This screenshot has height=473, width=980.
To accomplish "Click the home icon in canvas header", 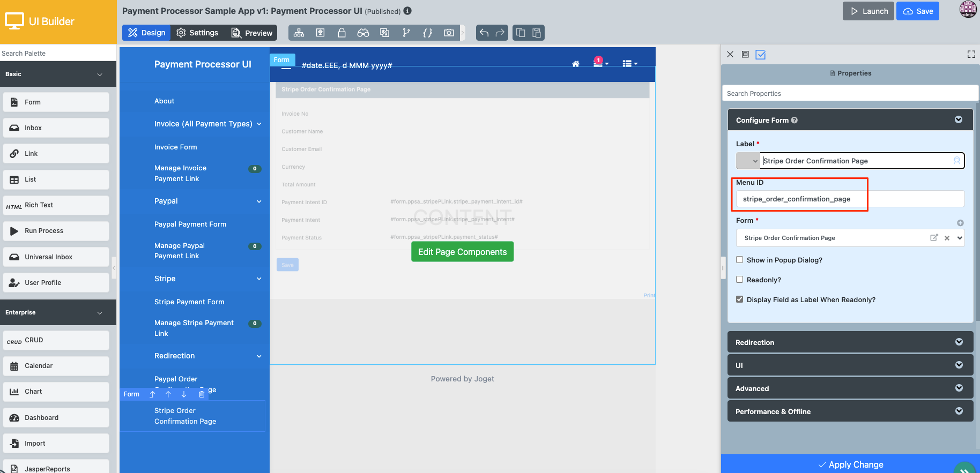I will pos(576,64).
